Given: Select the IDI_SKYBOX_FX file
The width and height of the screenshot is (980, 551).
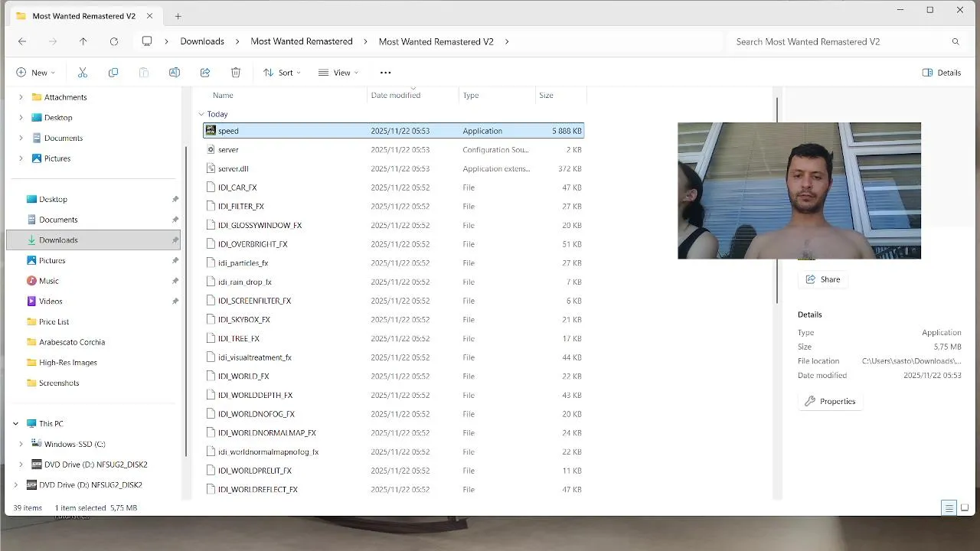Looking at the screenshot, I should pyautogui.click(x=394, y=320).
